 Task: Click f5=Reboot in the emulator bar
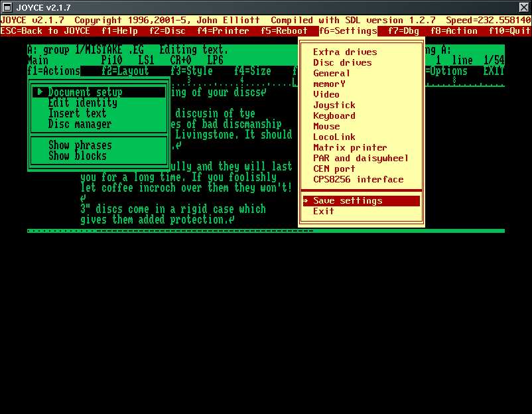click(x=285, y=31)
